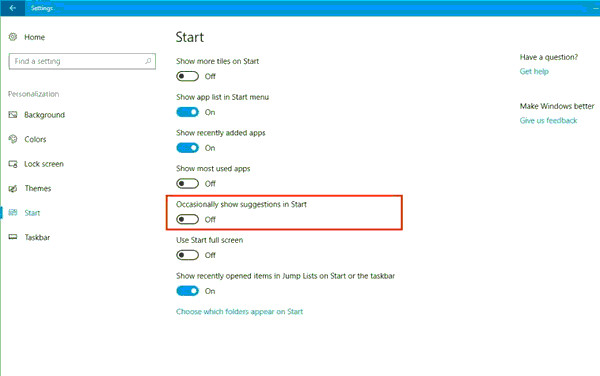This screenshot has width=600, height=376.
Task: Click the 'Have a question?' text
Action: [549, 57]
